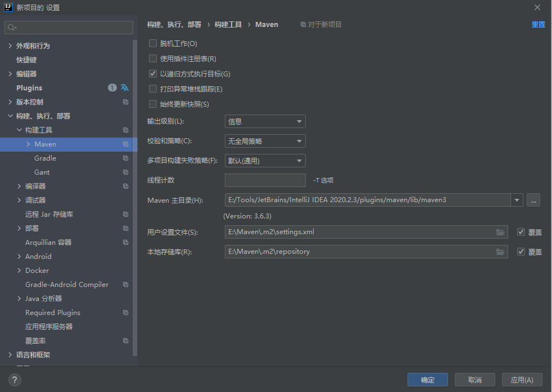Image resolution: width=552 pixels, height=392 pixels.
Task: Click the project-level icon beside Gradle-Android Compiler
Action: coord(125,284)
